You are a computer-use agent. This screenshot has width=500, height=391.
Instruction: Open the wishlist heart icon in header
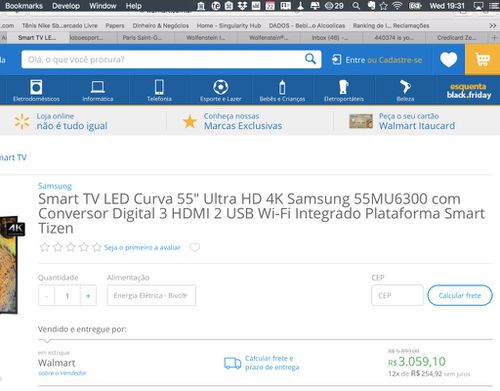[x=448, y=60]
